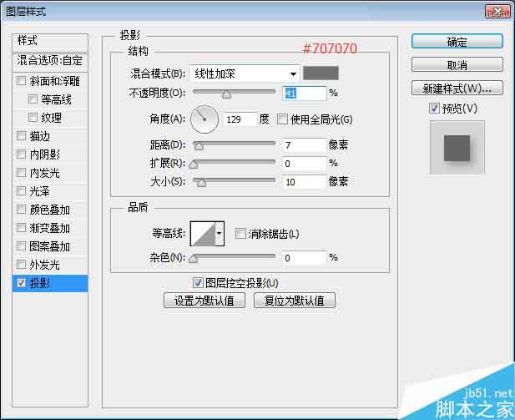
Task: Open the 等高线 contour picker arrow
Action: (220, 234)
